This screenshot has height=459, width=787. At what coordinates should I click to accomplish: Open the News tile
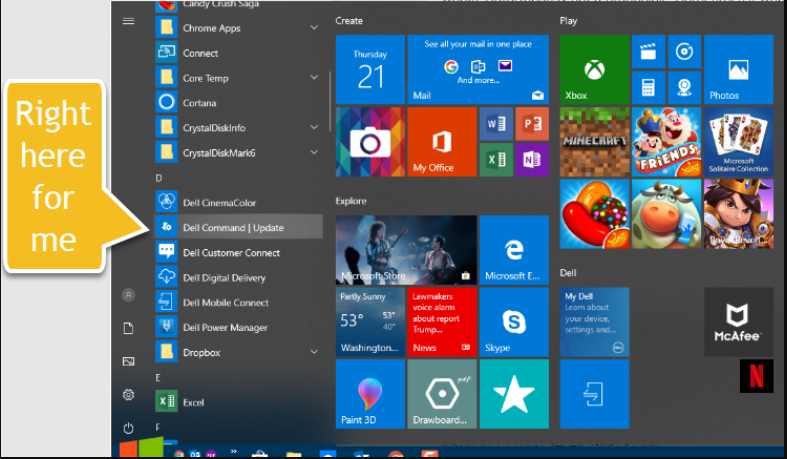coord(442,322)
